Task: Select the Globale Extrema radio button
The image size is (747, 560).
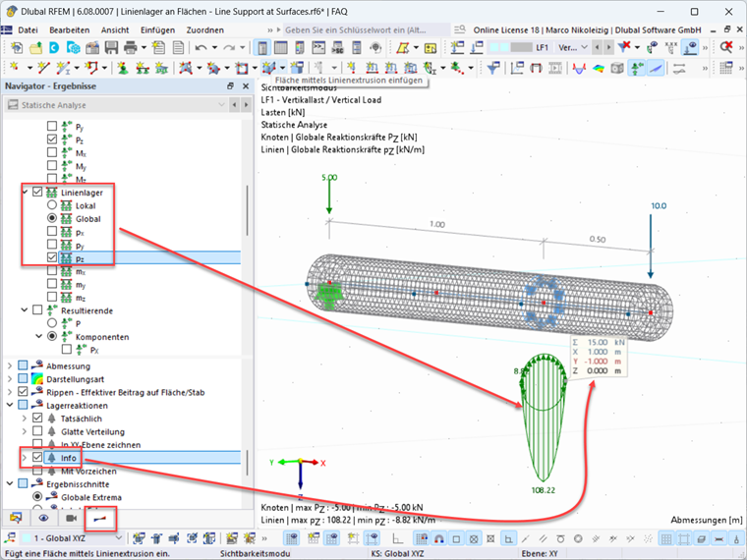Action: (x=37, y=497)
